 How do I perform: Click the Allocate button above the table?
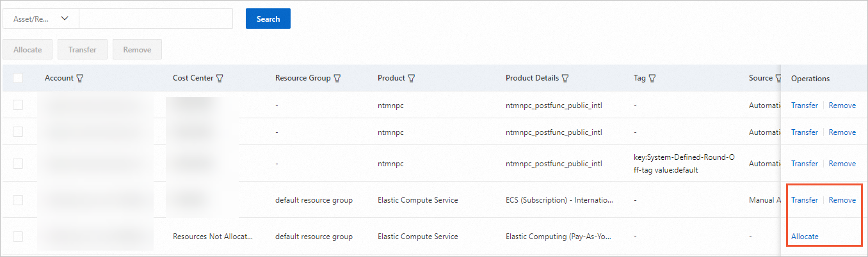[x=28, y=50]
